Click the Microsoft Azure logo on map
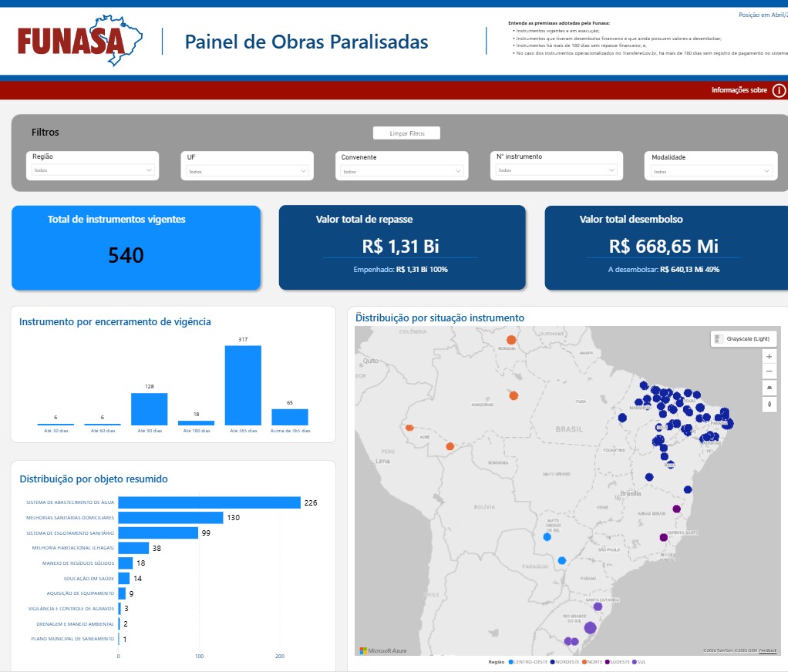Screen dimensions: 788x672 pos(386,650)
